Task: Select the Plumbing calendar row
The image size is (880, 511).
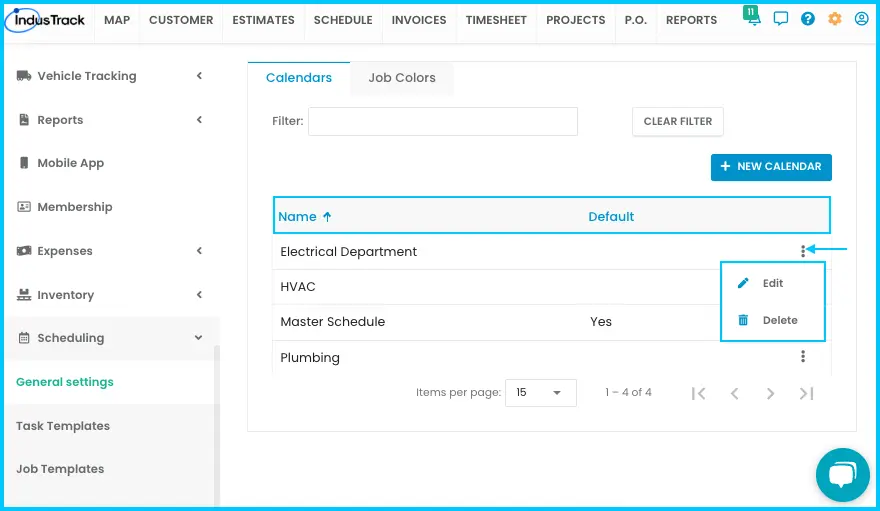Action: (551, 357)
